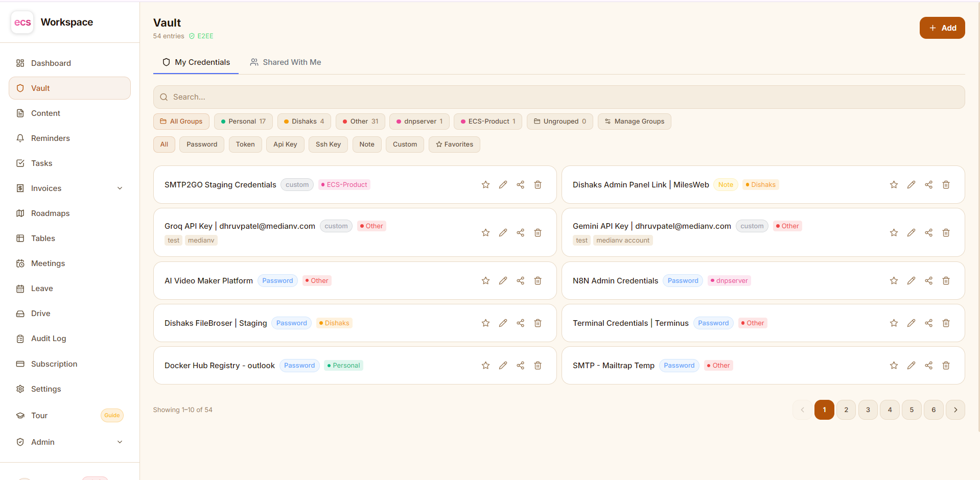Screen dimensions: 980x480
Task: Focus the vault Search field
Action: click(x=559, y=97)
